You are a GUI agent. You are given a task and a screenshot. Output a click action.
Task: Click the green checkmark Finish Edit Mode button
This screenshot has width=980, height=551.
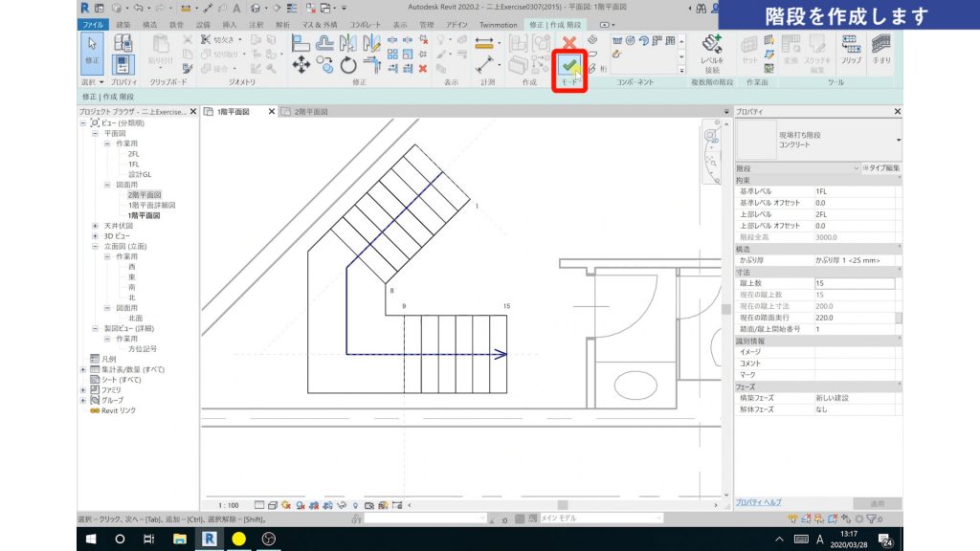click(x=569, y=65)
